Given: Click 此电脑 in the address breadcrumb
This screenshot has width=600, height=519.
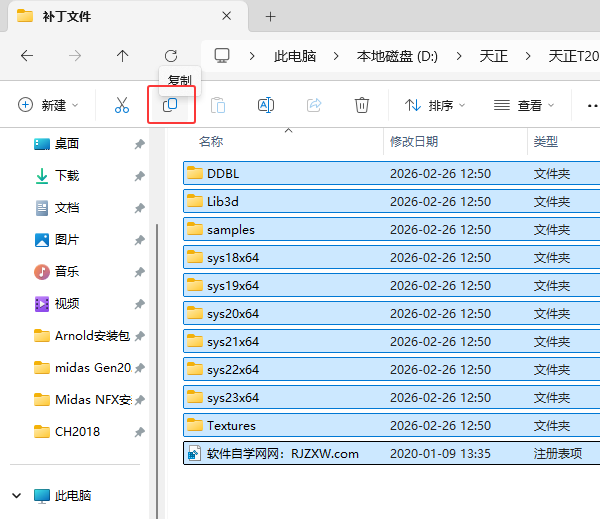Looking at the screenshot, I should 295,56.
